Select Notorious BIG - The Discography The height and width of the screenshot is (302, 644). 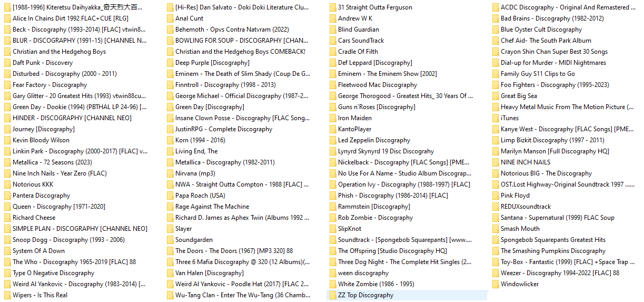click(x=546, y=173)
